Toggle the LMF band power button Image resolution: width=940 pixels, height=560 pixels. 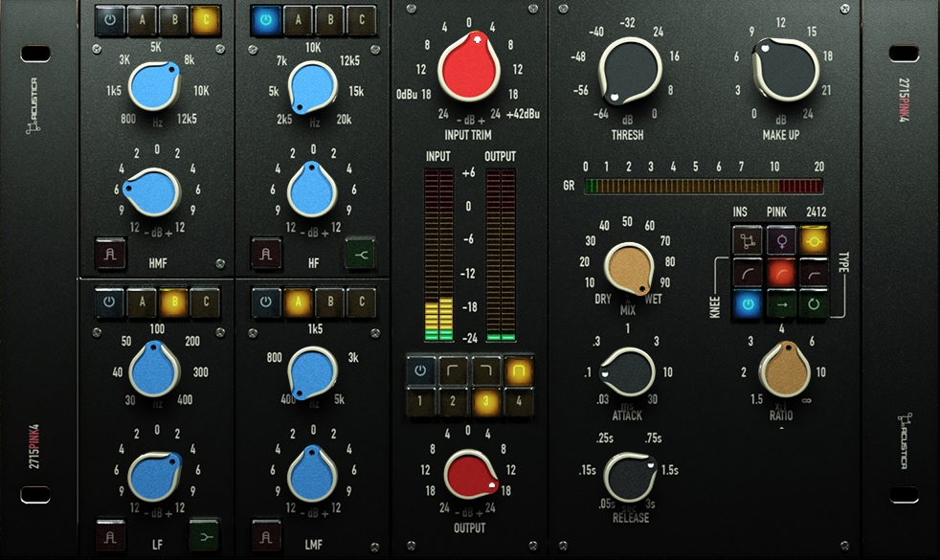pos(266,302)
